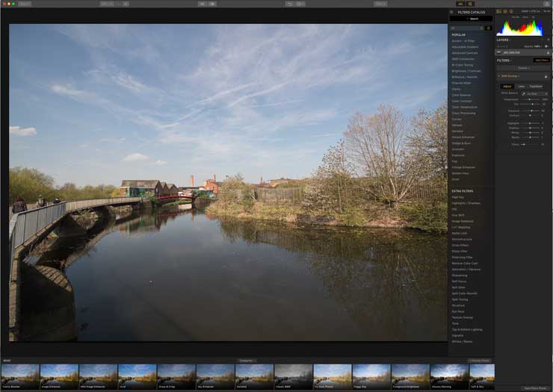
Task: Click the lock icon on the image layer
Action: point(548,52)
